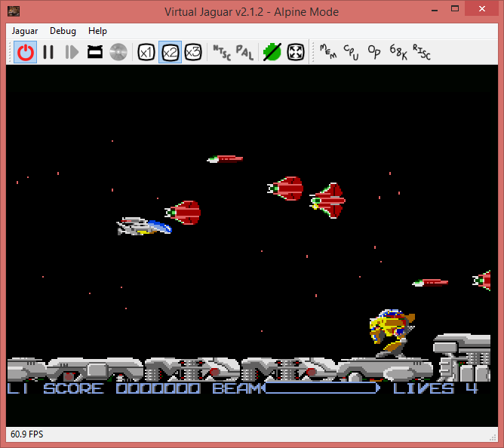Image resolution: width=504 pixels, height=448 pixels.
Task: Select the x2 zoom level
Action: 170,52
